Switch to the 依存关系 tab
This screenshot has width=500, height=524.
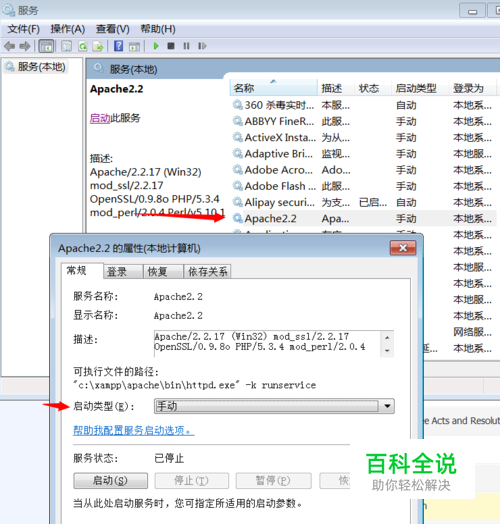click(x=208, y=272)
